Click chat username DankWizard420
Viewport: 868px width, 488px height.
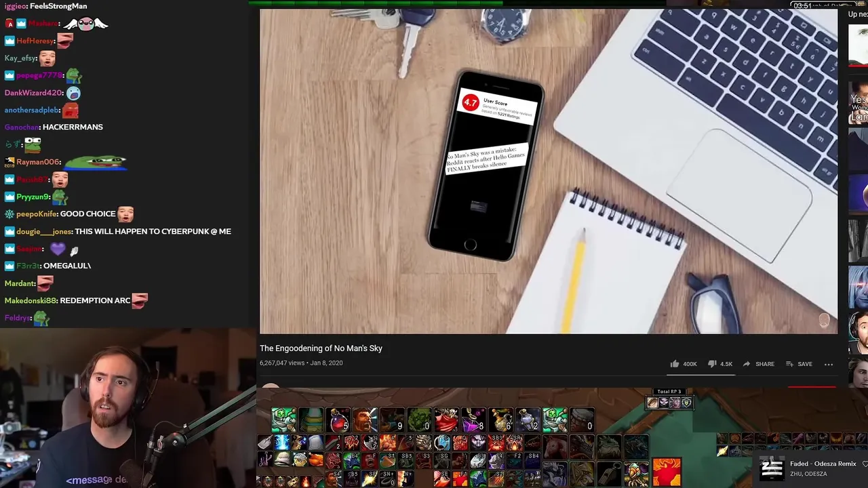(x=33, y=93)
